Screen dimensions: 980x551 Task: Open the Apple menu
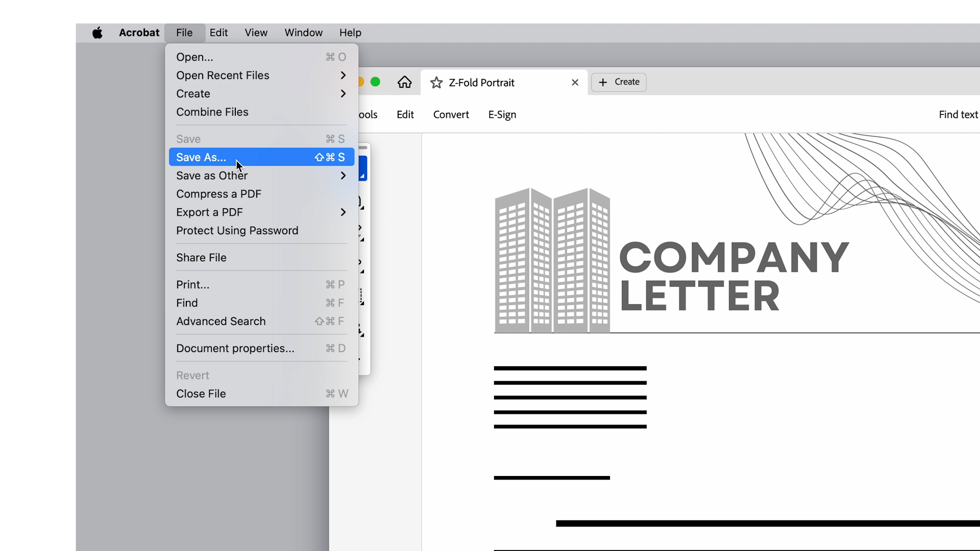[97, 33]
